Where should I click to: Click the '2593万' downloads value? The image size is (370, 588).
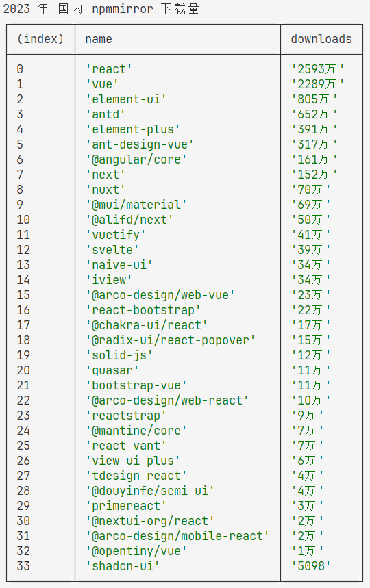tap(318, 69)
